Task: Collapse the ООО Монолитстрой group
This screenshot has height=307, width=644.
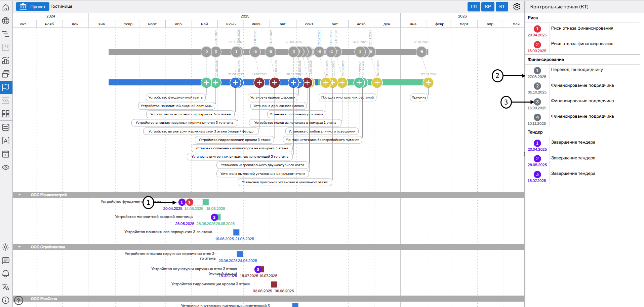Action: (x=19, y=195)
